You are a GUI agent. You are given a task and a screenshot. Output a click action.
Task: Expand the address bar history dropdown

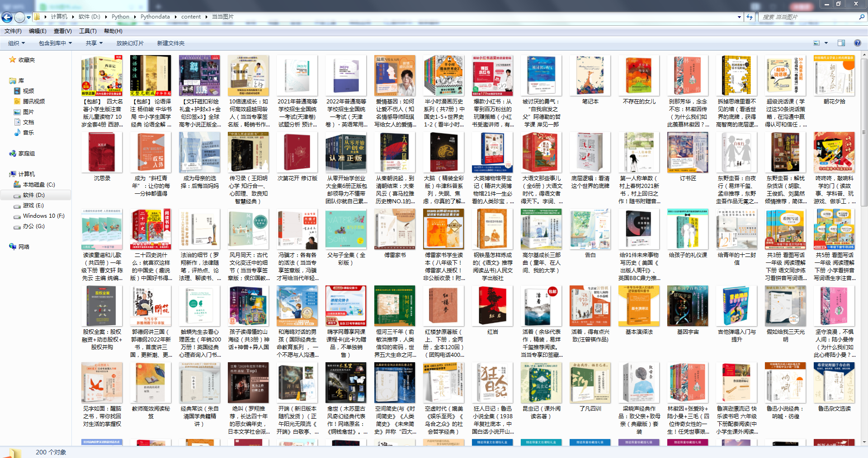click(x=739, y=17)
